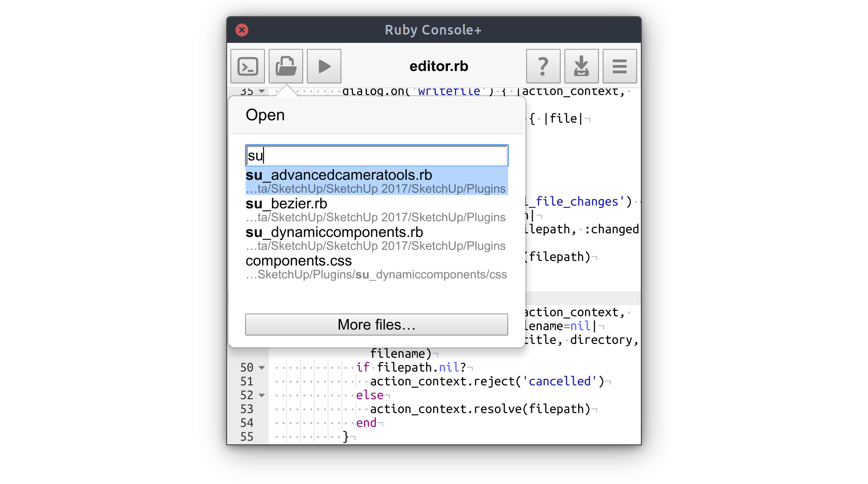This screenshot has height=484, width=868.
Task: Click line number 53 in gutter
Action: click(x=247, y=409)
